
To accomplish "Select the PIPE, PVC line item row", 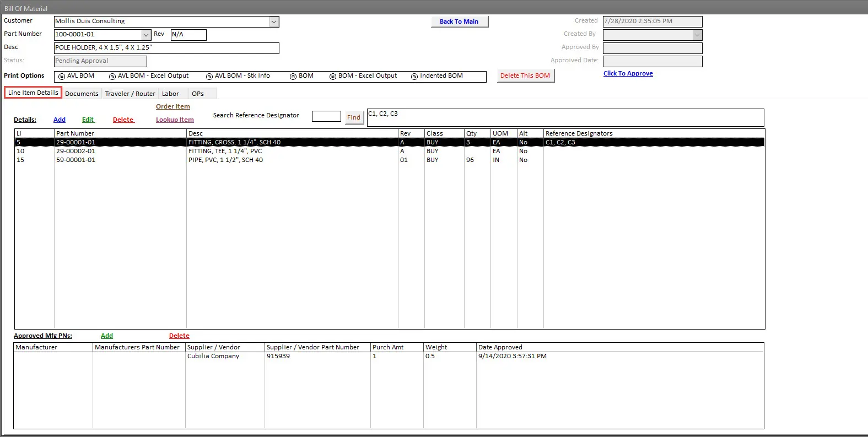I will tap(225, 160).
